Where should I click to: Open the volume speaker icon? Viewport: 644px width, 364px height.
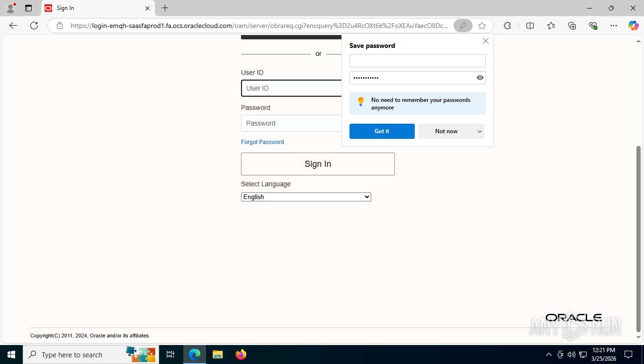point(572,355)
